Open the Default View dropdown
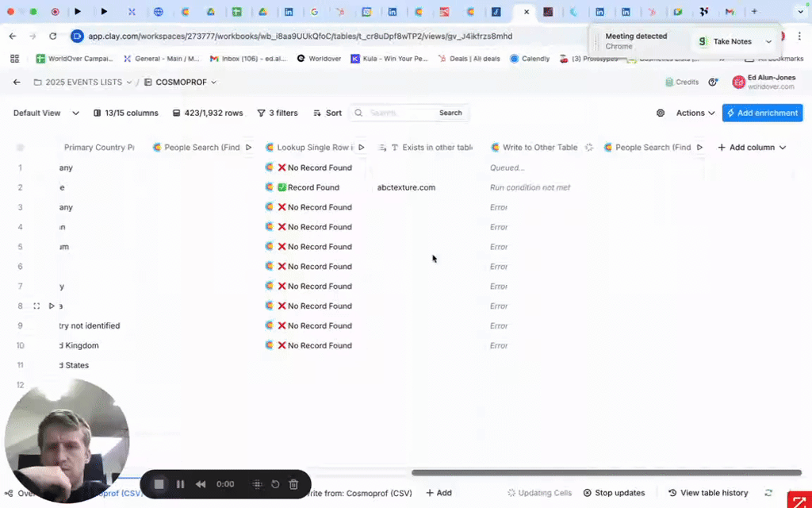The width and height of the screenshot is (812, 508). [x=46, y=114]
